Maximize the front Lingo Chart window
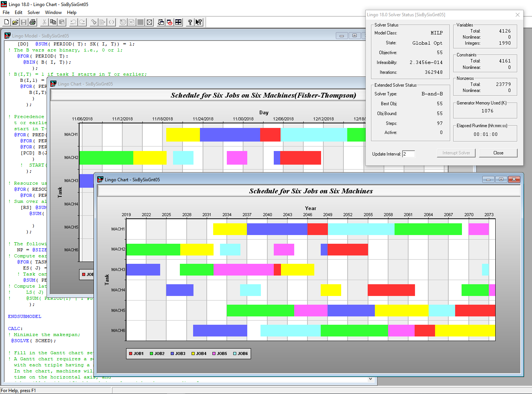The image size is (532, 394). click(x=501, y=179)
